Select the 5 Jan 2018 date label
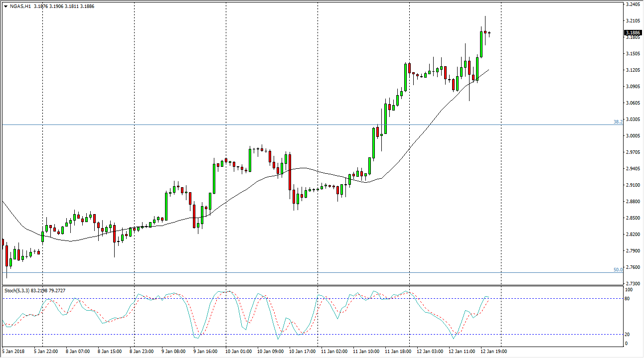644x358 pixels. [15, 352]
